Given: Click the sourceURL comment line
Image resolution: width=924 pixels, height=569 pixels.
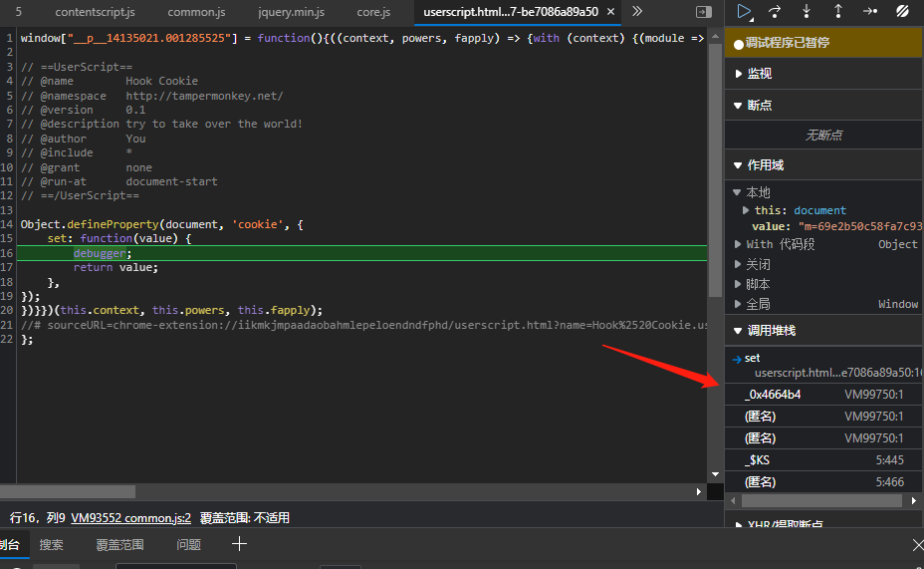Looking at the screenshot, I should 363,325.
